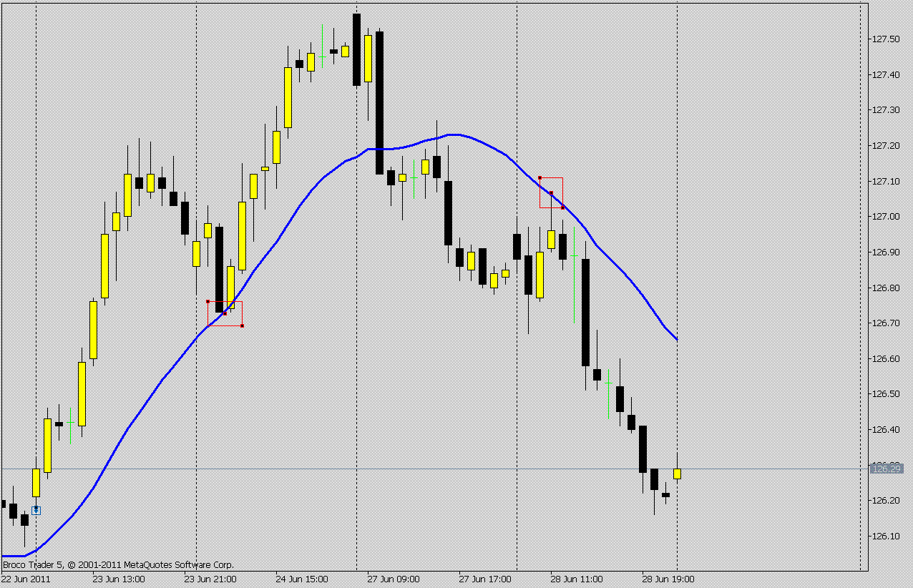Click the 126.90 price axis label
This screenshot has height=588, width=913.
tap(885, 252)
